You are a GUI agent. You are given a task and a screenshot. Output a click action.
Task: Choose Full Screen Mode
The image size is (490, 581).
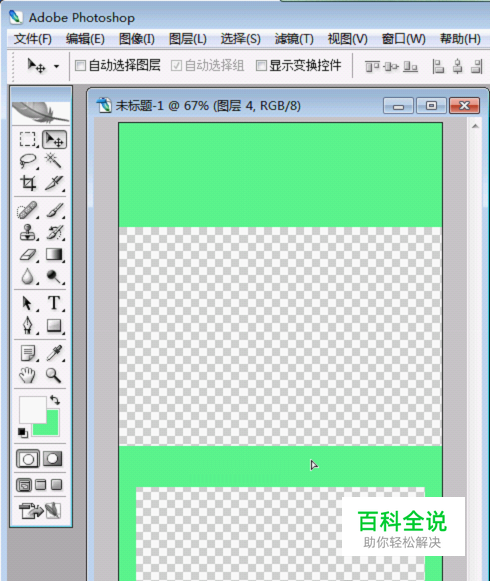pos(56,485)
